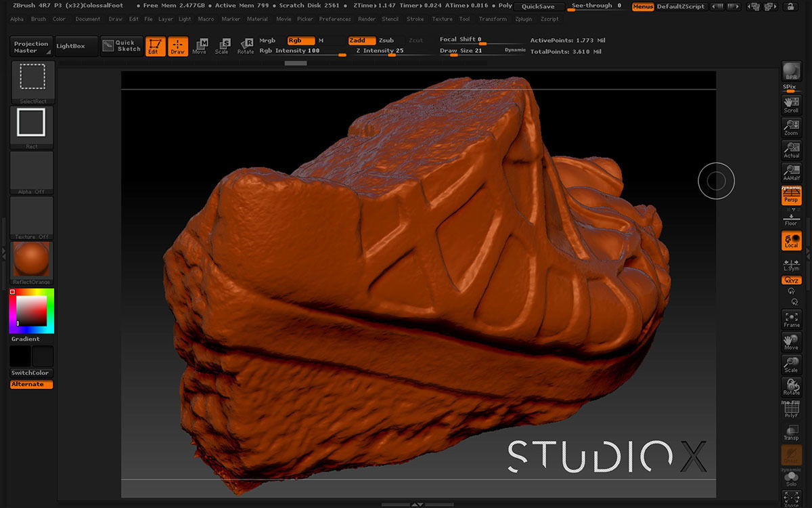Click SwitchColor button
The image size is (812, 508).
pyautogui.click(x=32, y=373)
